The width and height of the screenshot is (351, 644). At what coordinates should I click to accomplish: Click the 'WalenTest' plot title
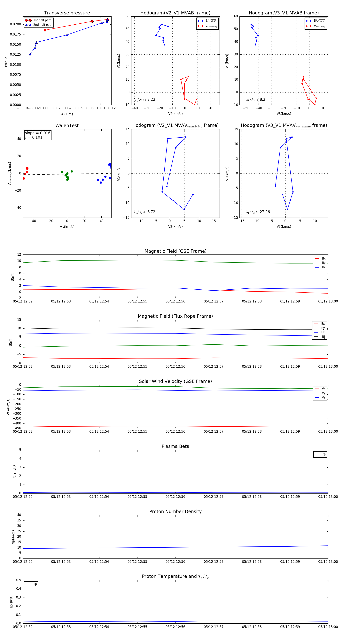click(67, 125)
